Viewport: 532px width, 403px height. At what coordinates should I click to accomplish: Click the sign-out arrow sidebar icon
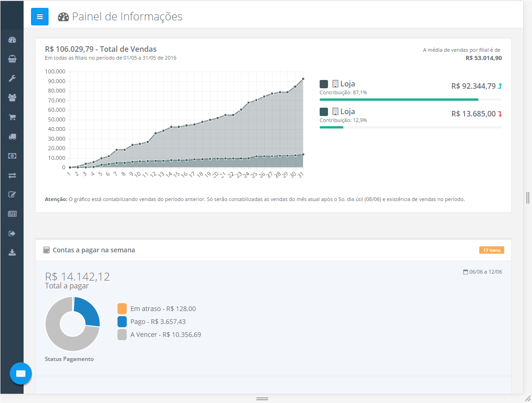pyautogui.click(x=12, y=233)
